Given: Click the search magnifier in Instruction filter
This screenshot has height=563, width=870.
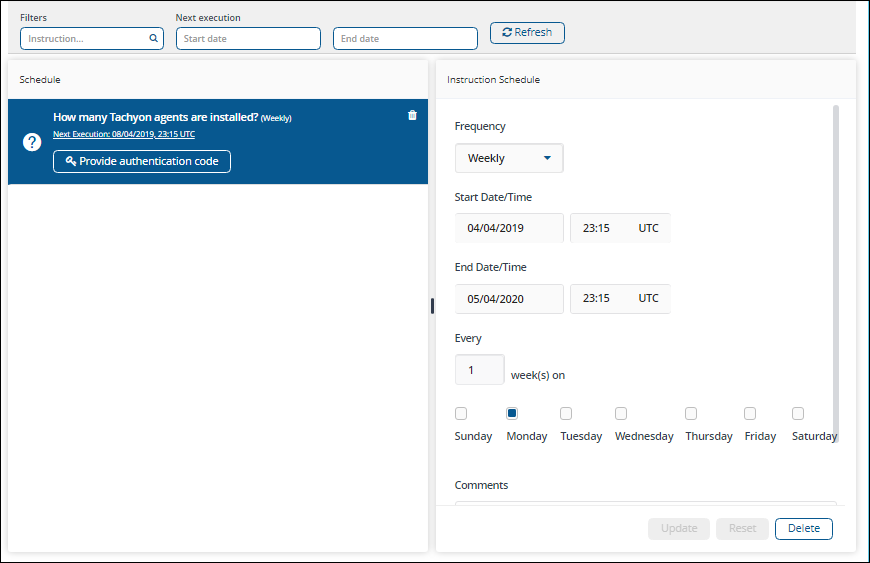Looking at the screenshot, I should tap(153, 39).
